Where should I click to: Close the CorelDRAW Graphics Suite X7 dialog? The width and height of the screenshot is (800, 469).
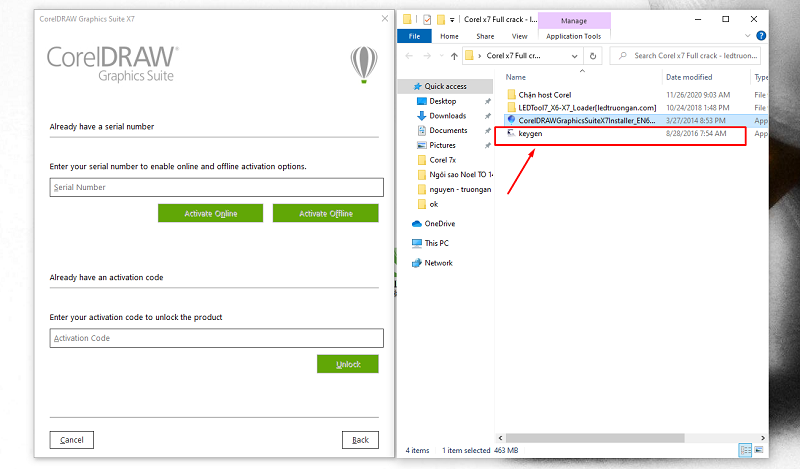tap(385, 19)
